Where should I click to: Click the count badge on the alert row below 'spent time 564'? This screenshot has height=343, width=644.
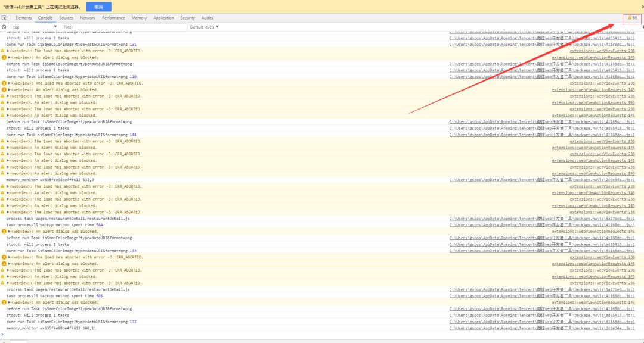tap(4, 232)
